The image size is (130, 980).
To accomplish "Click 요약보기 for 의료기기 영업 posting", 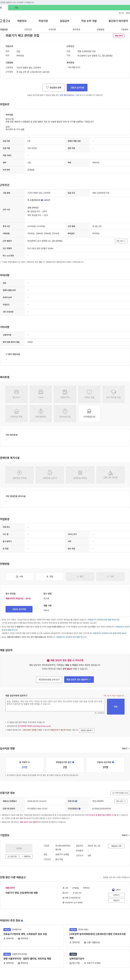I will [x=116, y=895].
